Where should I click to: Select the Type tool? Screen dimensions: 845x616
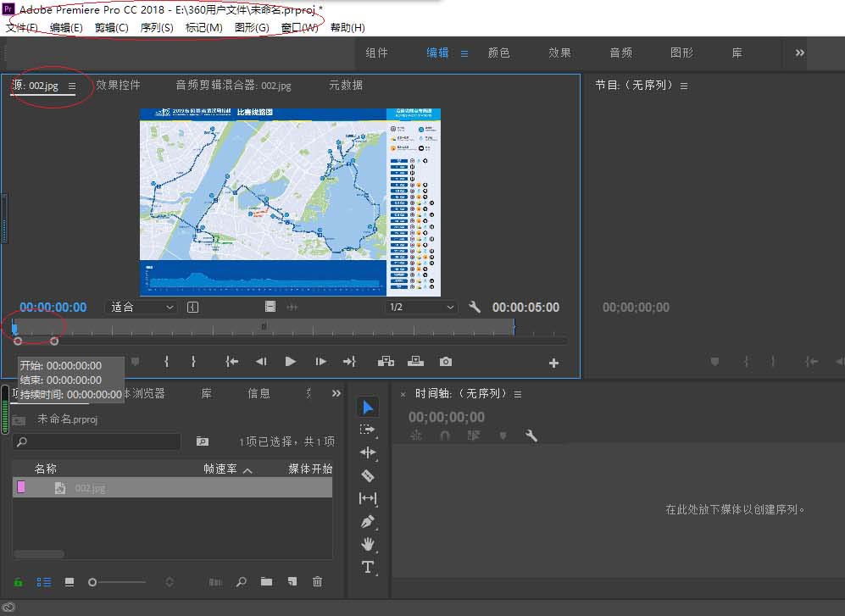click(x=367, y=567)
